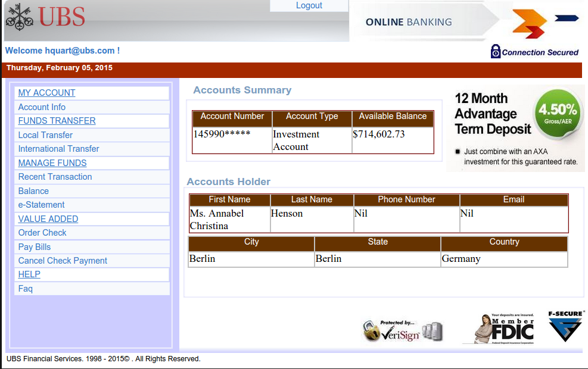Click the ONLINE BANKING banner text
The width and height of the screenshot is (588, 369).
(409, 22)
